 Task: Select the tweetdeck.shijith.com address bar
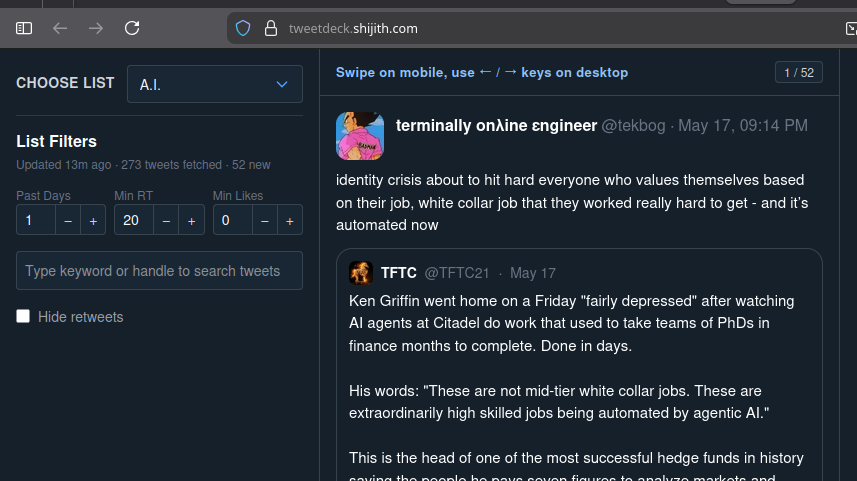coord(541,28)
